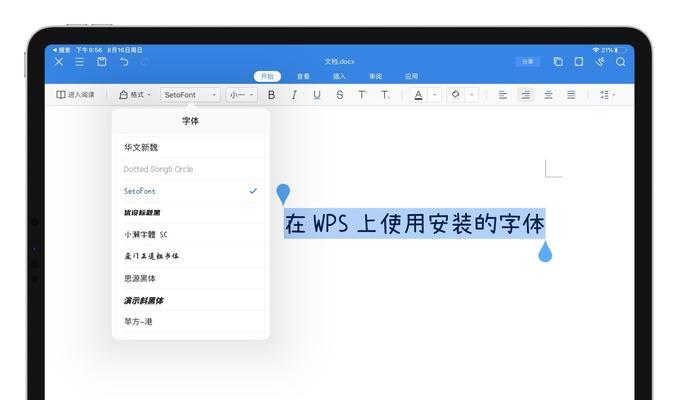Image resolution: width=678 pixels, height=400 pixels.
Task: Toggle italic formatting
Action: tap(294, 95)
